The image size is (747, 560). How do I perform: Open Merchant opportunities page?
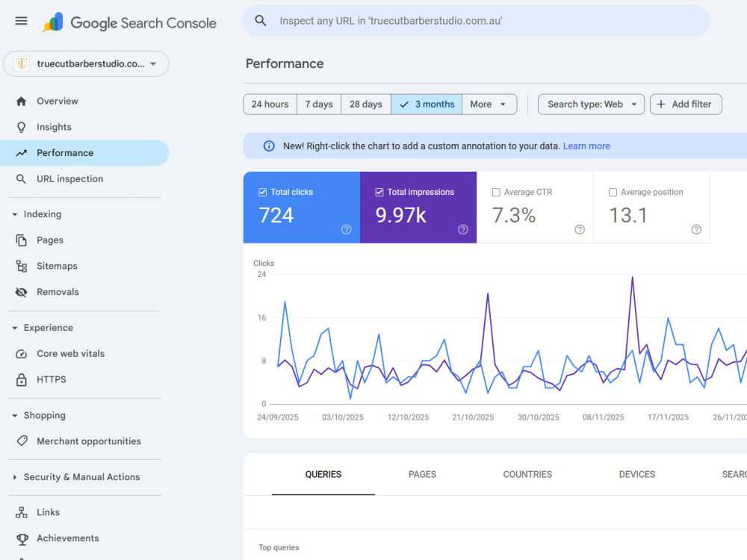click(85, 441)
